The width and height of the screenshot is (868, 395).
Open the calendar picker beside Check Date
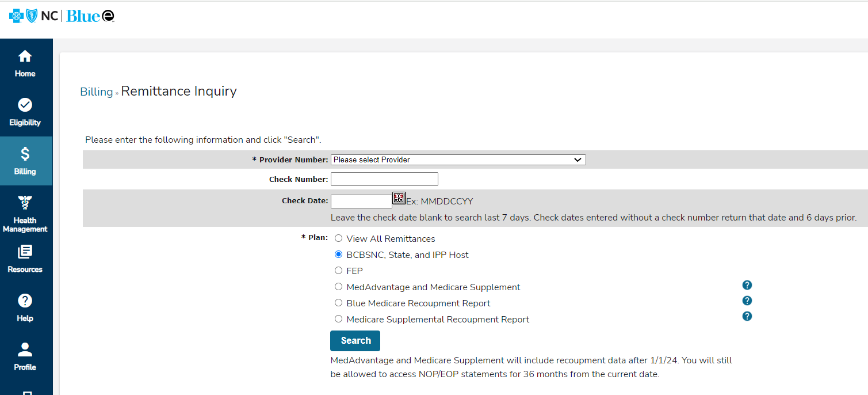tap(399, 198)
